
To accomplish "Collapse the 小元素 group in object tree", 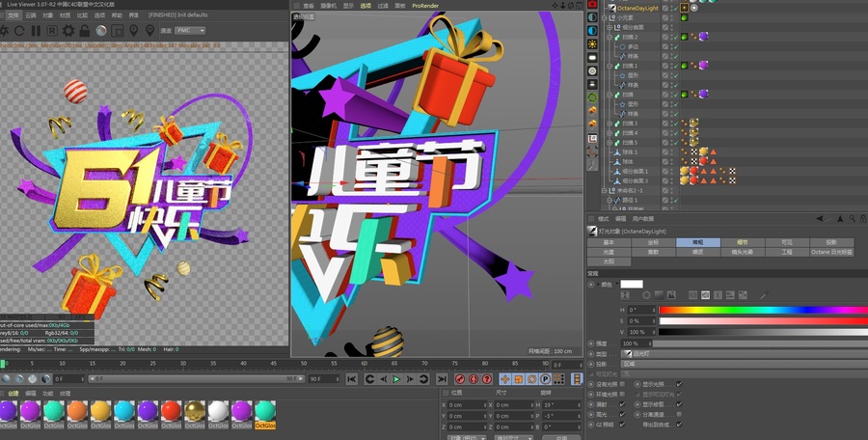I will point(605,17).
